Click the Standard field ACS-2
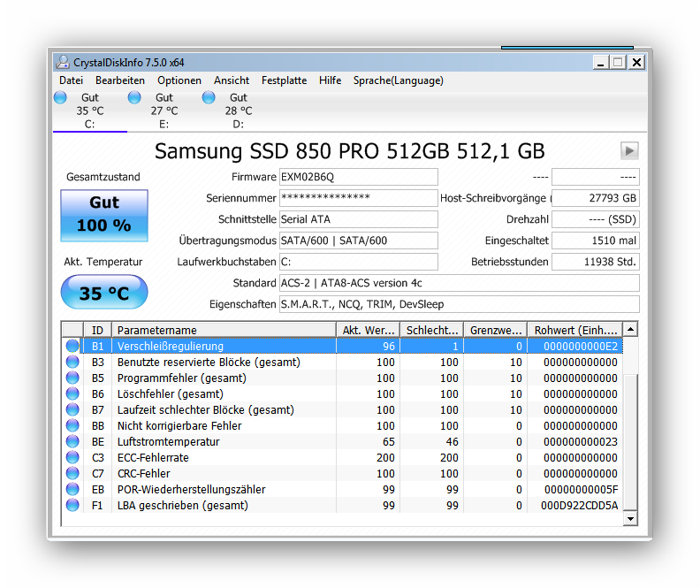700x588 pixels. pos(460,283)
